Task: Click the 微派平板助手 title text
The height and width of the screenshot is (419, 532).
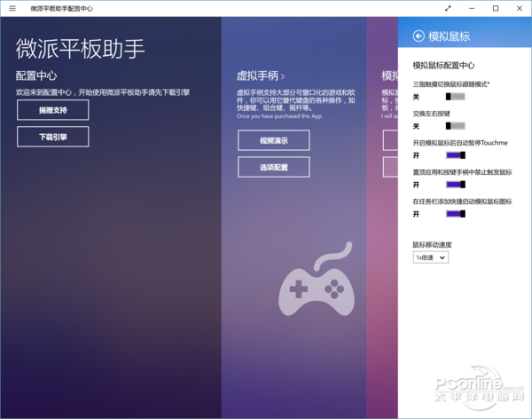Action: point(80,49)
